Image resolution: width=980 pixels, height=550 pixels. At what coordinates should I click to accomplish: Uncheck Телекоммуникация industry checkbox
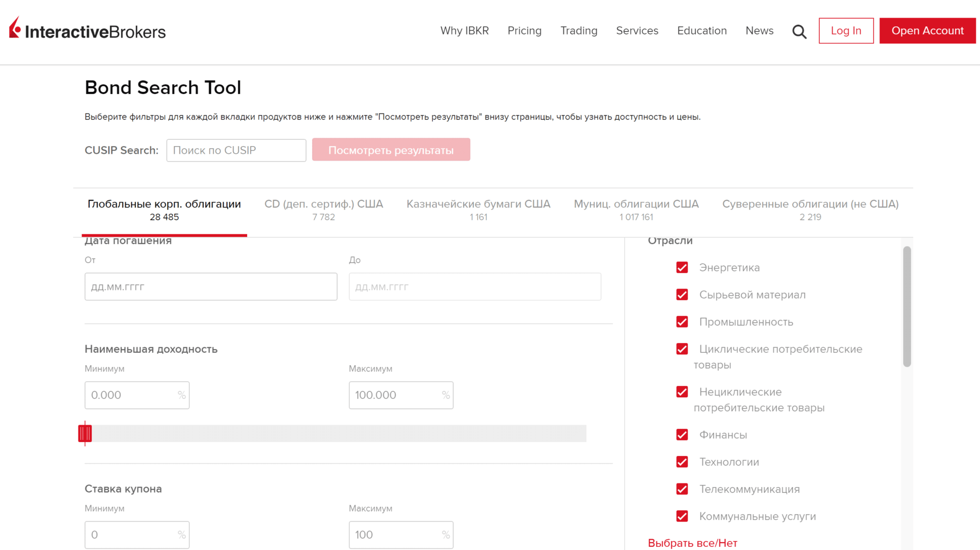tap(682, 489)
